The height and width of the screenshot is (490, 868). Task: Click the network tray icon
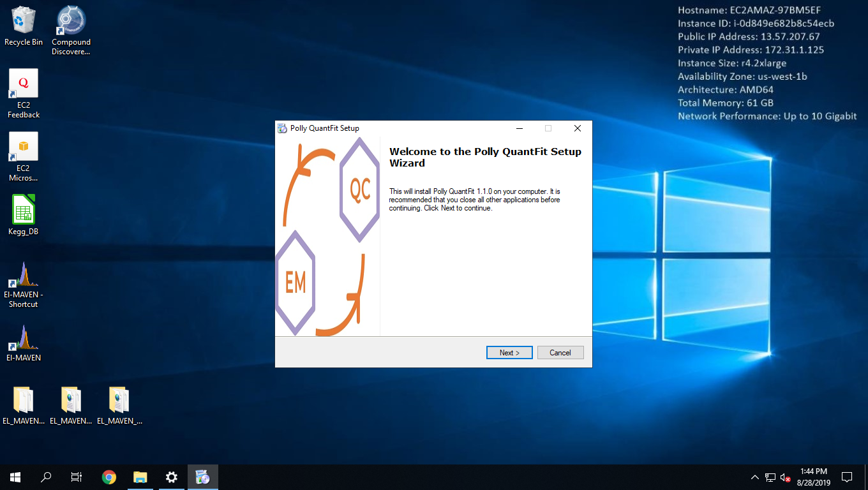pyautogui.click(x=770, y=477)
